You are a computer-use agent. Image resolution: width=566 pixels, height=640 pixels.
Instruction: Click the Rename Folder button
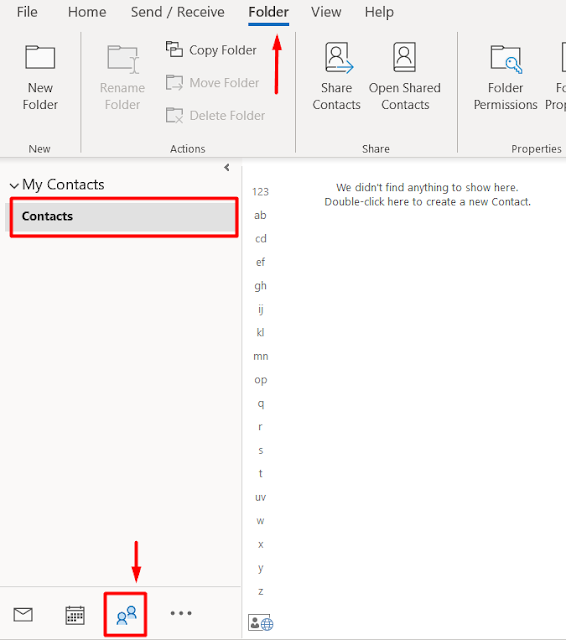tap(122, 78)
